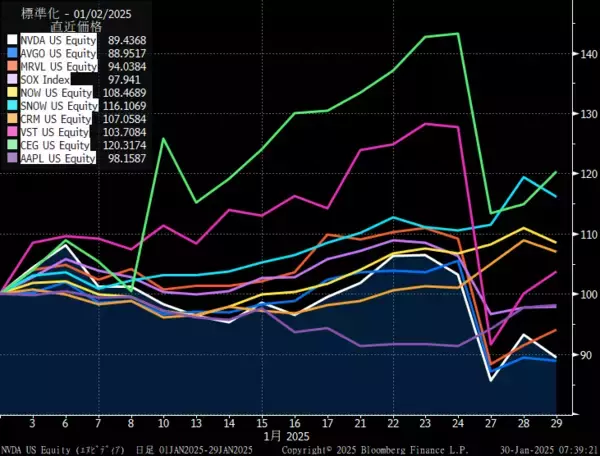
Task: Select the NVDA US Equity legend label
Action: click(x=56, y=40)
